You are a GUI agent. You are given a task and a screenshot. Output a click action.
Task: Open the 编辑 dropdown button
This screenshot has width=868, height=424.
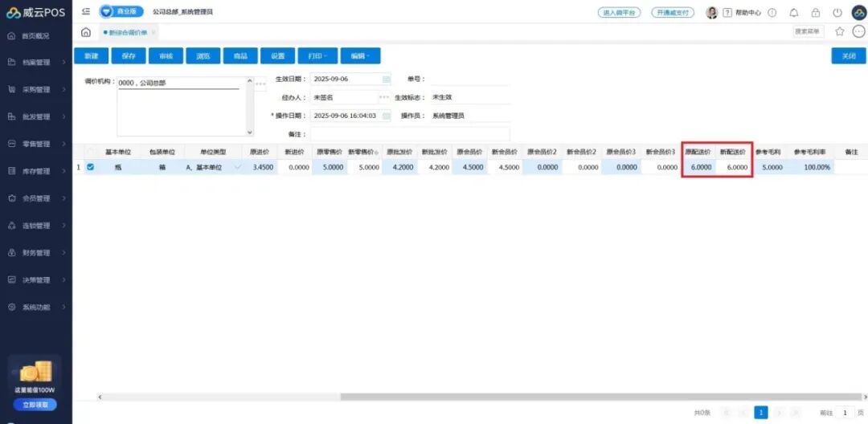360,56
